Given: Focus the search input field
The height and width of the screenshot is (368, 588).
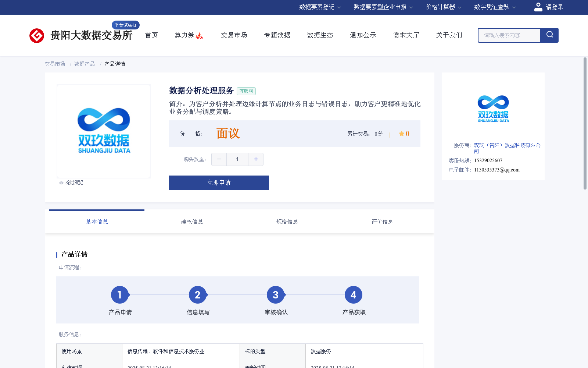Looking at the screenshot, I should pos(509,35).
